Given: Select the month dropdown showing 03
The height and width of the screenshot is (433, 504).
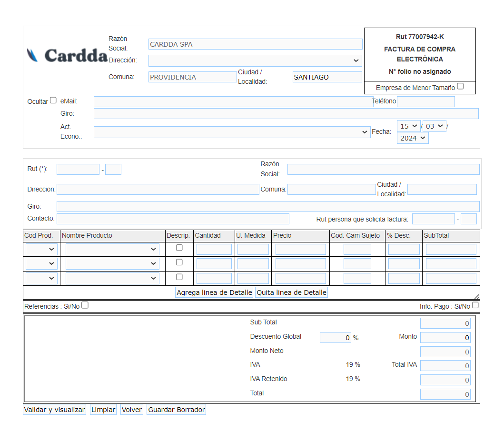Looking at the screenshot, I should pos(435,126).
